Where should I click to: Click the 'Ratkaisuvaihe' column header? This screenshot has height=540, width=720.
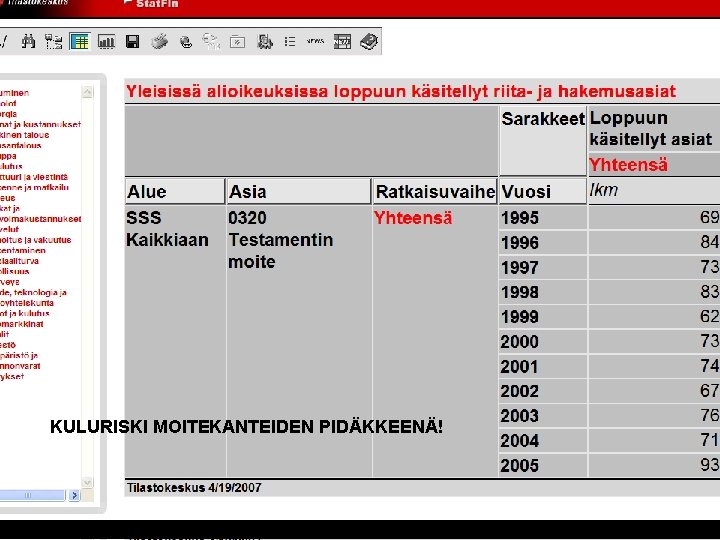[435, 191]
